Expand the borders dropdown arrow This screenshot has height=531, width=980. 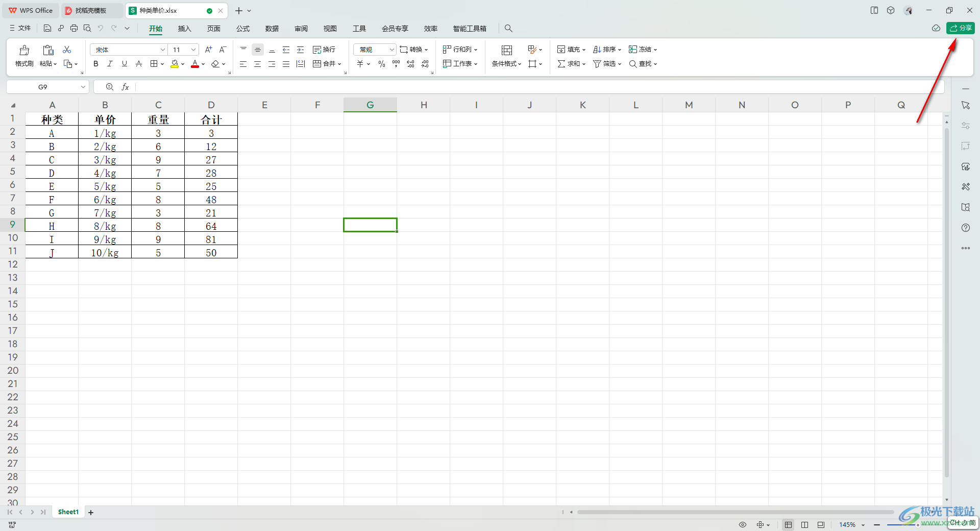click(x=162, y=64)
